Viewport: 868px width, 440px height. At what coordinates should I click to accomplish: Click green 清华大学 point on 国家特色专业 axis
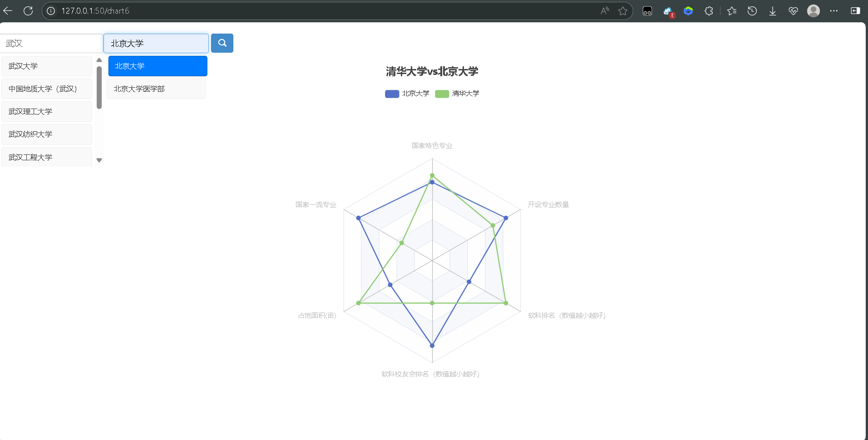pyautogui.click(x=432, y=175)
